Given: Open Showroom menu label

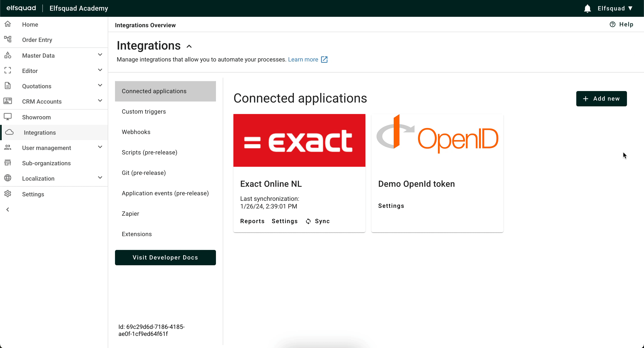Looking at the screenshot, I should [x=36, y=117].
